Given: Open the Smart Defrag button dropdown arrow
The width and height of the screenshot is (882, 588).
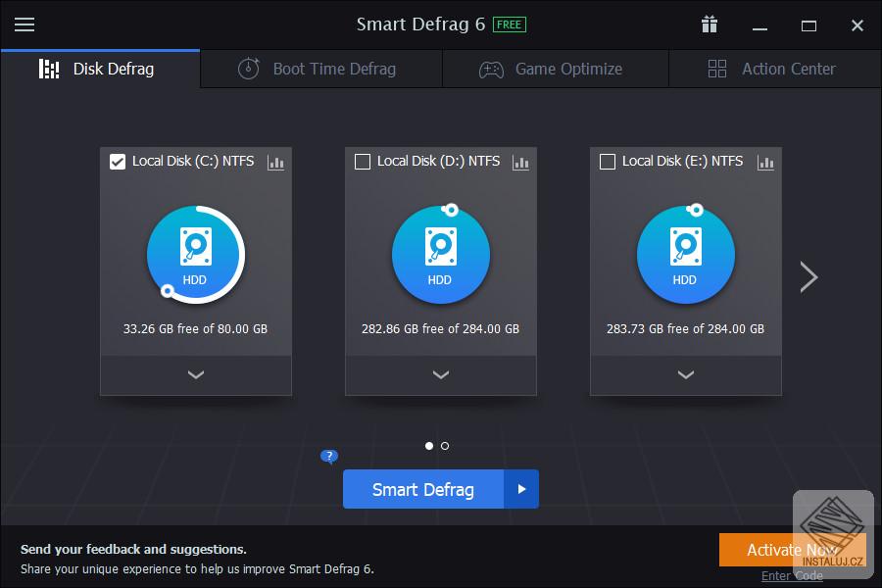Looking at the screenshot, I should [x=521, y=489].
